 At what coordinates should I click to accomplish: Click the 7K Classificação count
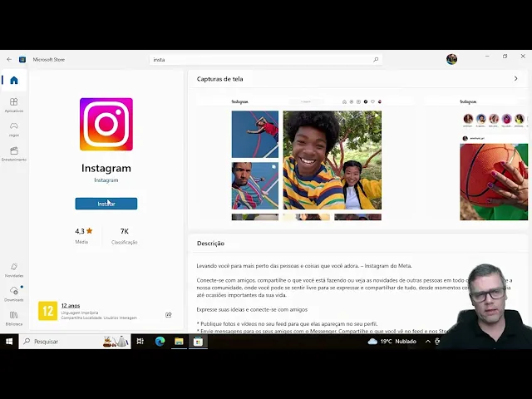[124, 235]
